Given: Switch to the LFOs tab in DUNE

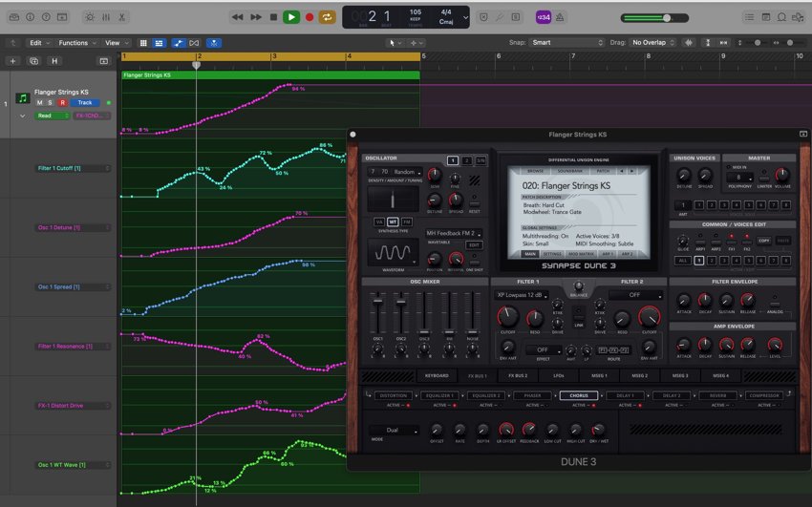Looking at the screenshot, I should [x=558, y=375].
